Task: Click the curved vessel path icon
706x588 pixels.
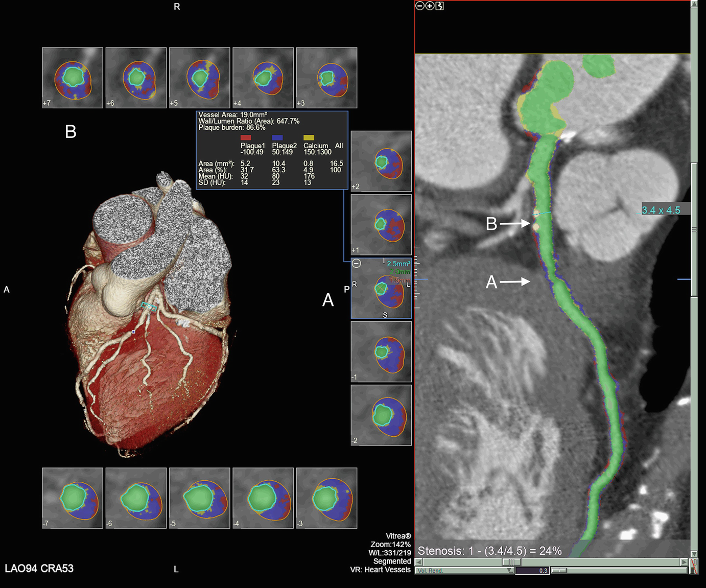Action: [440, 6]
